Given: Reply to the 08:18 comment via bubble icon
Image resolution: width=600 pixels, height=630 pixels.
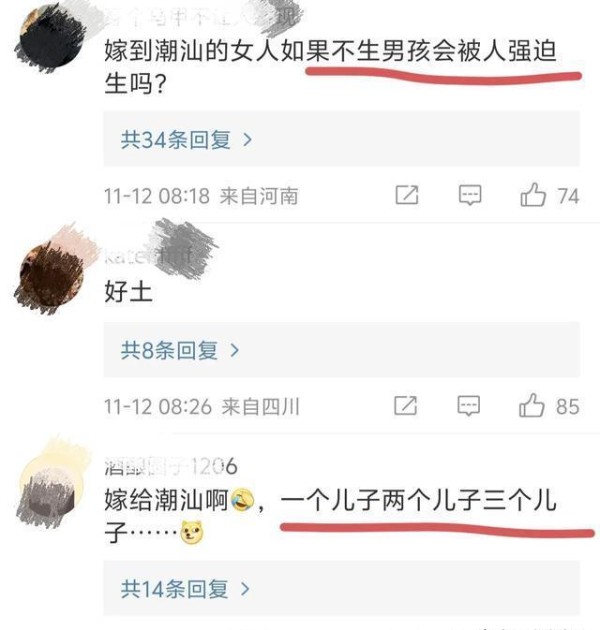Looking at the screenshot, I should pos(470,195).
